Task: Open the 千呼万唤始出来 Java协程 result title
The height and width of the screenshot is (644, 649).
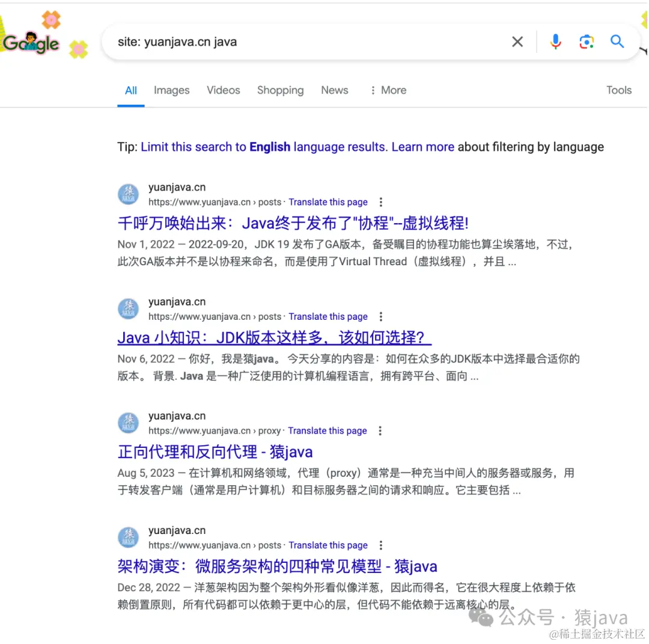Action: (x=293, y=223)
